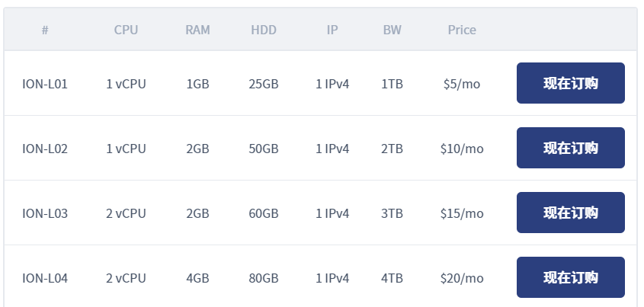Order the ION-L03 plan
Image resolution: width=644 pixels, height=307 pixels.
(x=570, y=213)
